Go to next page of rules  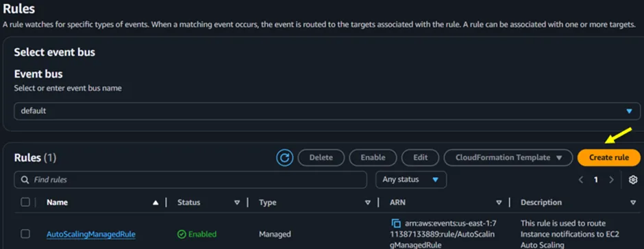coord(611,180)
